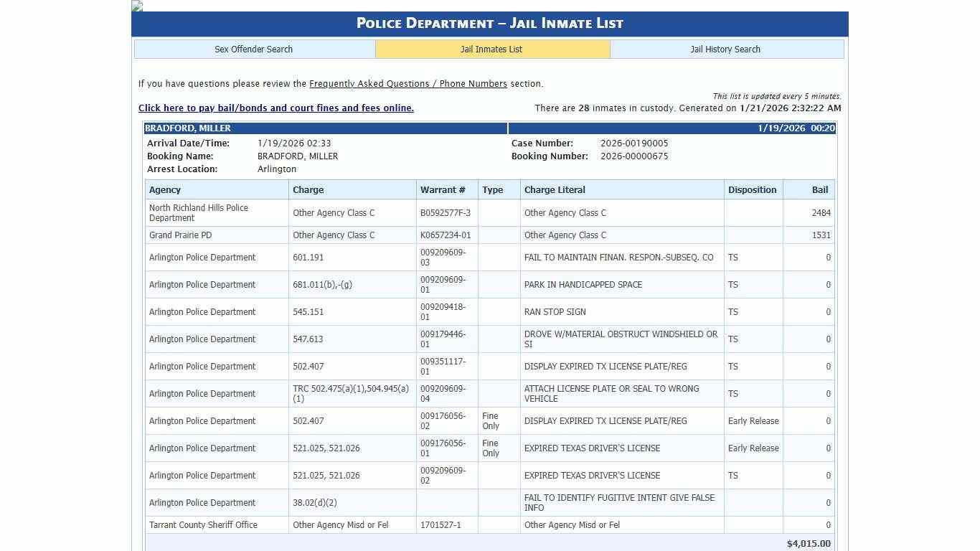Click the Disposition column header
This screenshot has width=980, height=551.
tap(752, 190)
